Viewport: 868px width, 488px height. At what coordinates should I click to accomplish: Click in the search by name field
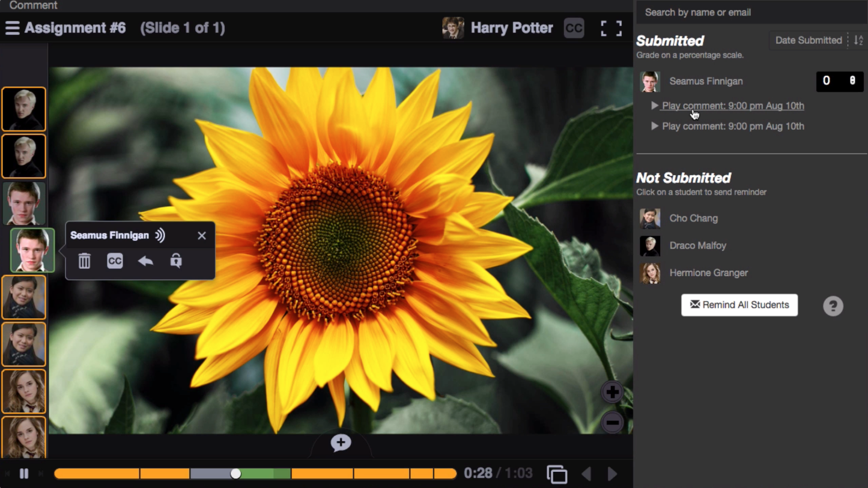[751, 12]
